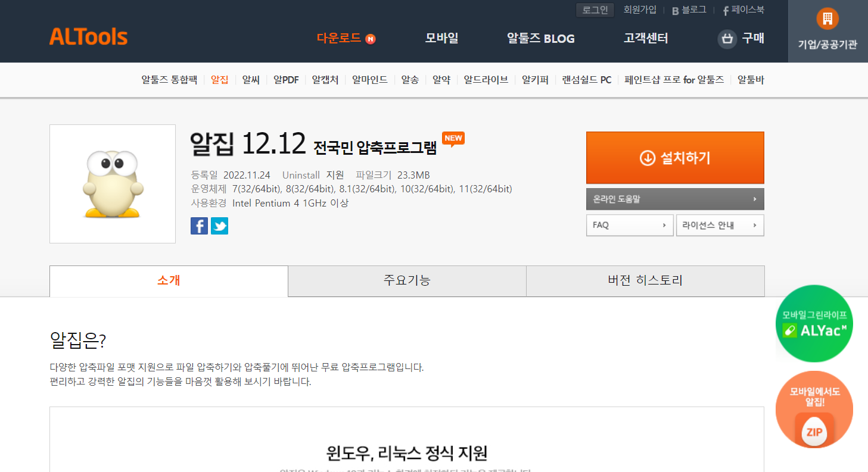
Task: Open the 페이스북 link in header
Action: (x=743, y=10)
